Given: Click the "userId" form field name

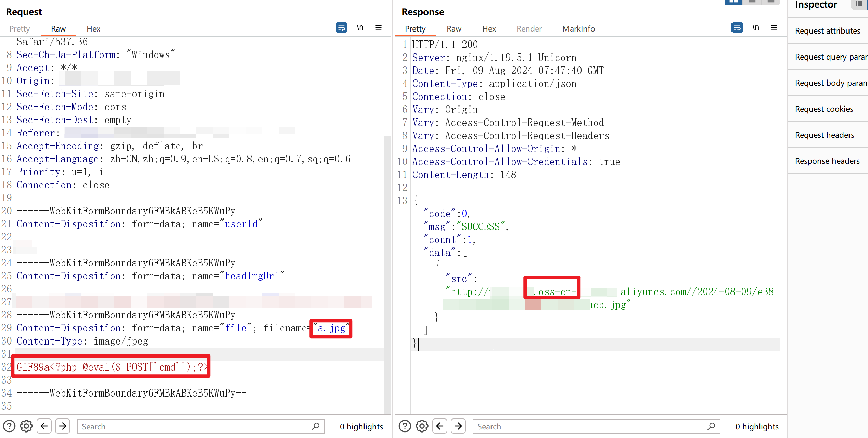Looking at the screenshot, I should pyautogui.click(x=241, y=224).
